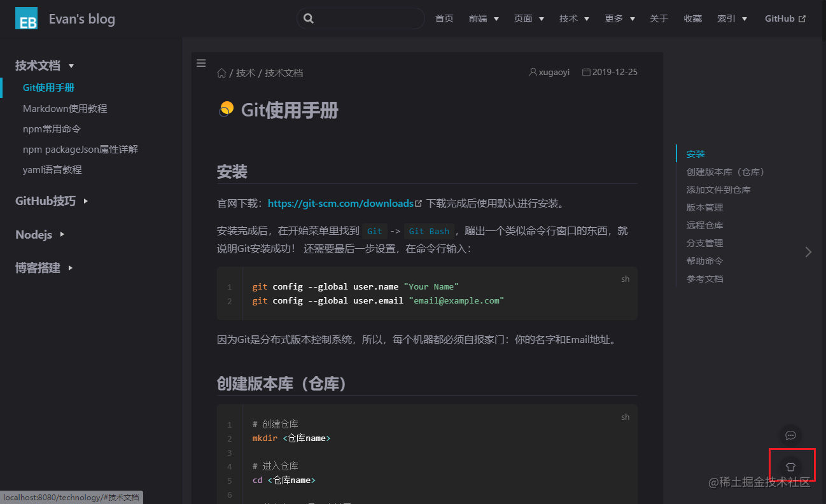Viewport: 826px width, 504px height.
Task: Open yaml语言教程 in sidebar
Action: click(52, 170)
